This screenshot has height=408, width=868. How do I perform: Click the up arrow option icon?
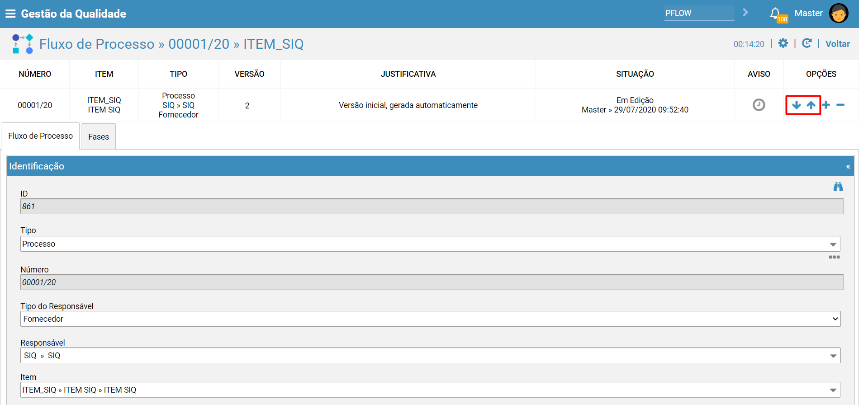click(x=811, y=105)
